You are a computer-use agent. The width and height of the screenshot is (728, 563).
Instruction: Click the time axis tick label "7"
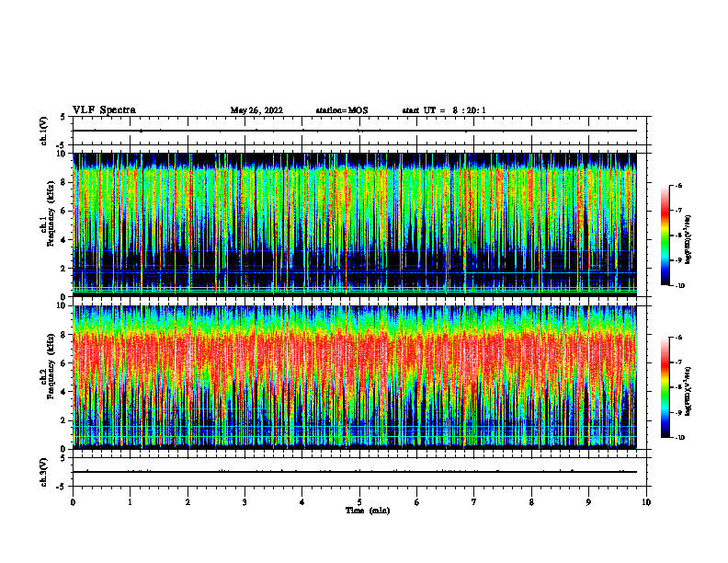click(474, 502)
